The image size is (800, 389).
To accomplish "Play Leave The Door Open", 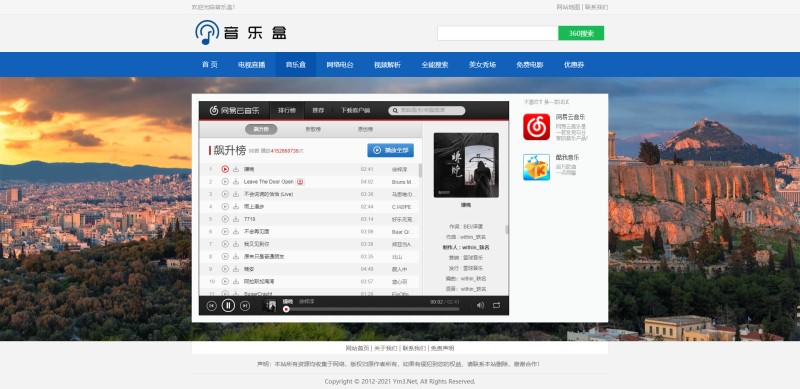I will (x=225, y=182).
